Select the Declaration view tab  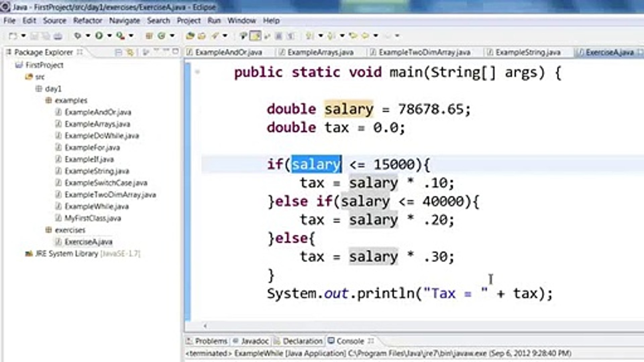pos(301,341)
